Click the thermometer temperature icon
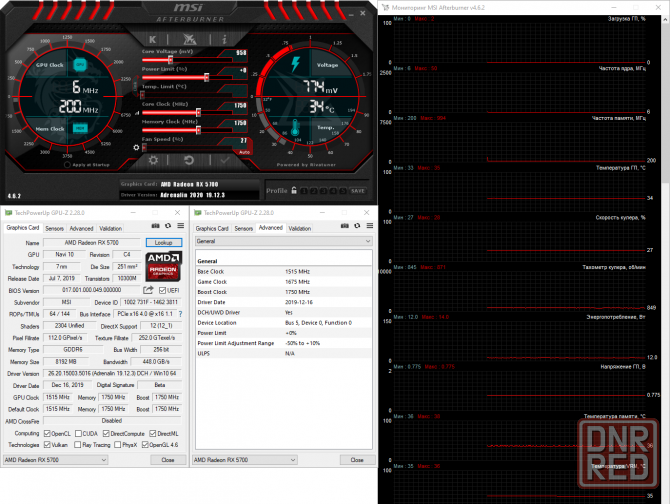The height and width of the screenshot is (504, 670). click(295, 128)
